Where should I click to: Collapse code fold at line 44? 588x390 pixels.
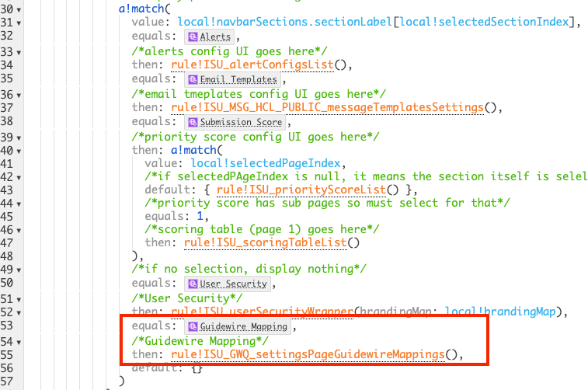pos(19,204)
